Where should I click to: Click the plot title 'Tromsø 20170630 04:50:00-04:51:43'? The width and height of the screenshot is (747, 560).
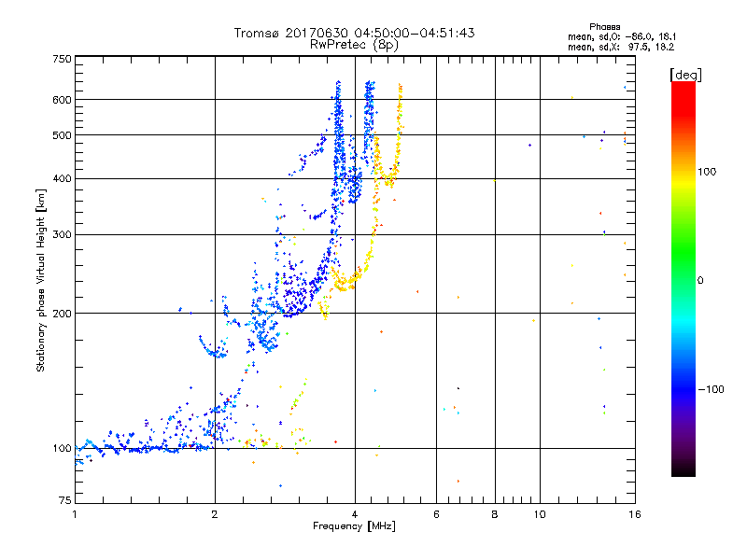pos(355,33)
